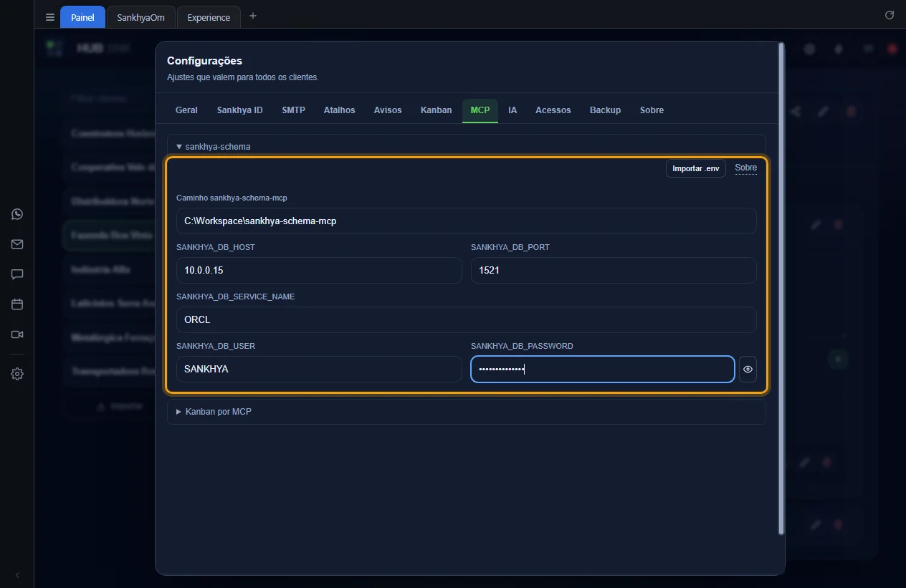Focus the SANKHYA_DB_PORT field

pyautogui.click(x=614, y=271)
